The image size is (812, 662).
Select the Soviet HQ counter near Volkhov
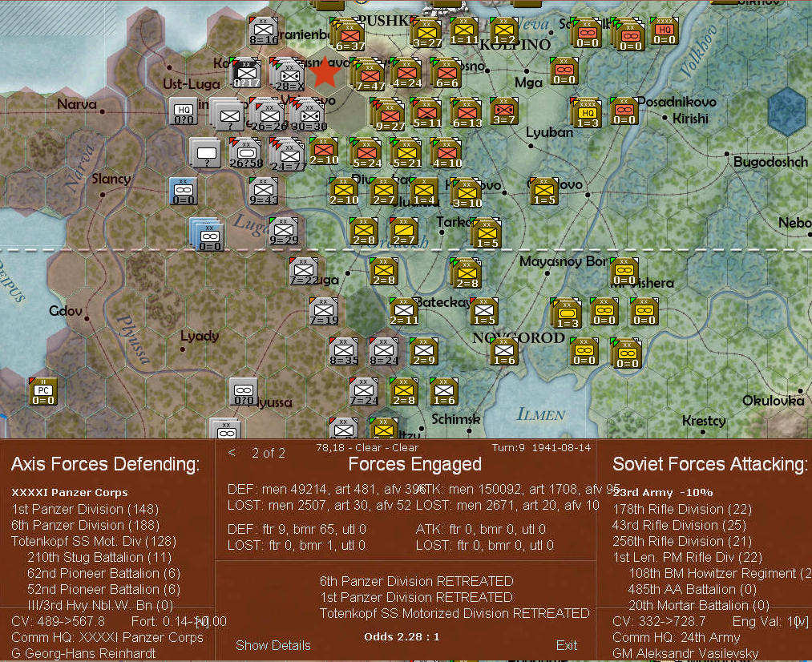[x=664, y=30]
